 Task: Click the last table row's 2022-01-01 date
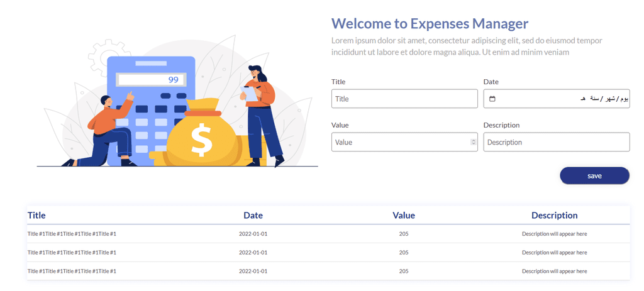pyautogui.click(x=253, y=272)
